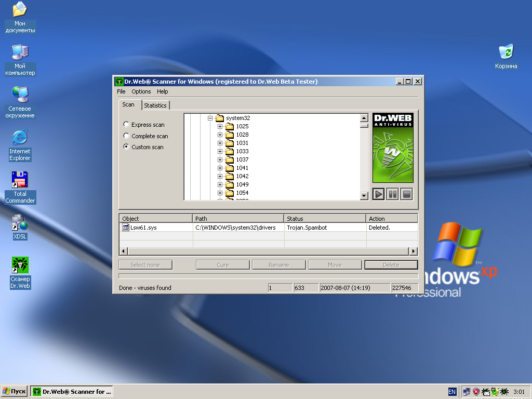Click the Rename button

[x=279, y=265]
